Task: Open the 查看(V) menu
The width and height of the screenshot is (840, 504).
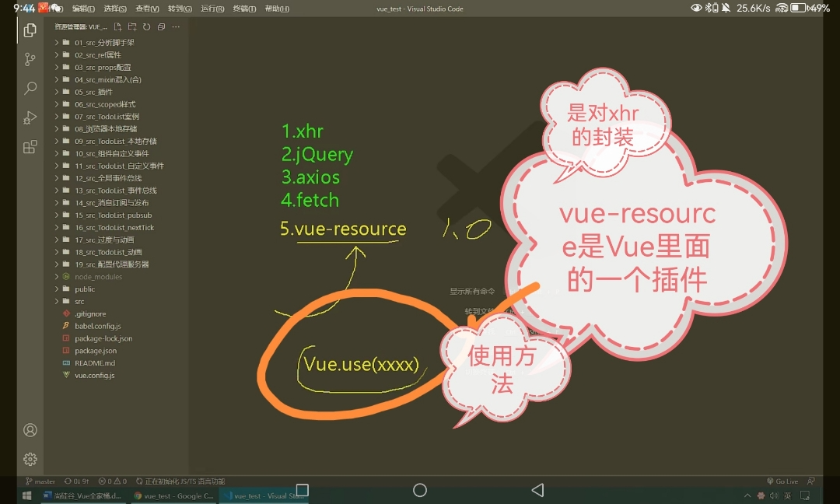Action: tap(147, 9)
